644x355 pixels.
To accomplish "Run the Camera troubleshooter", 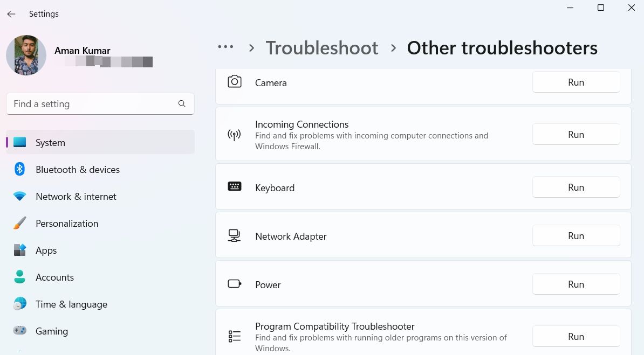I will click(x=576, y=82).
